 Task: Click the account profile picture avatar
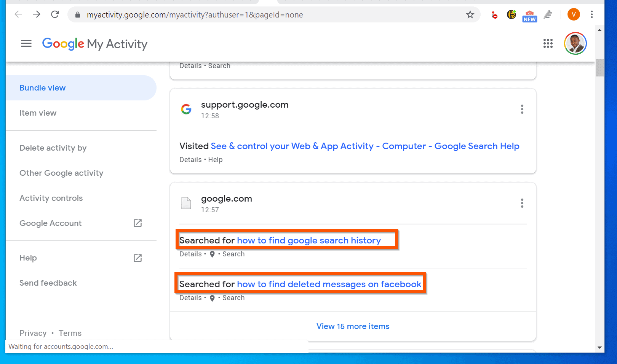575,43
